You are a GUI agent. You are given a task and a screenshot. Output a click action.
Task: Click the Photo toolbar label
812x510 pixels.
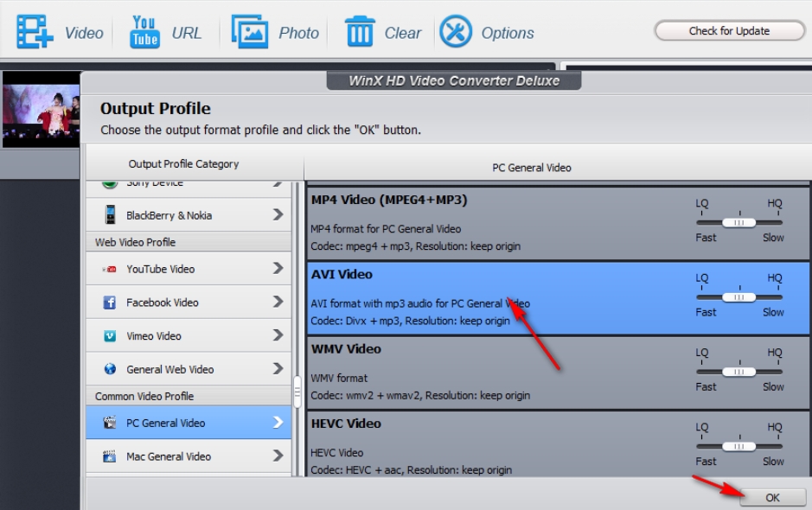tap(299, 33)
